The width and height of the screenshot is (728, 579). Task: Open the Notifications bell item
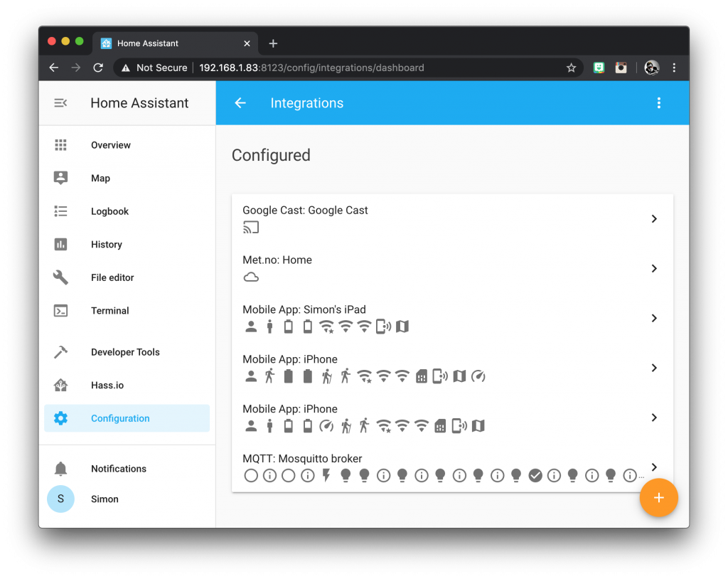click(118, 469)
